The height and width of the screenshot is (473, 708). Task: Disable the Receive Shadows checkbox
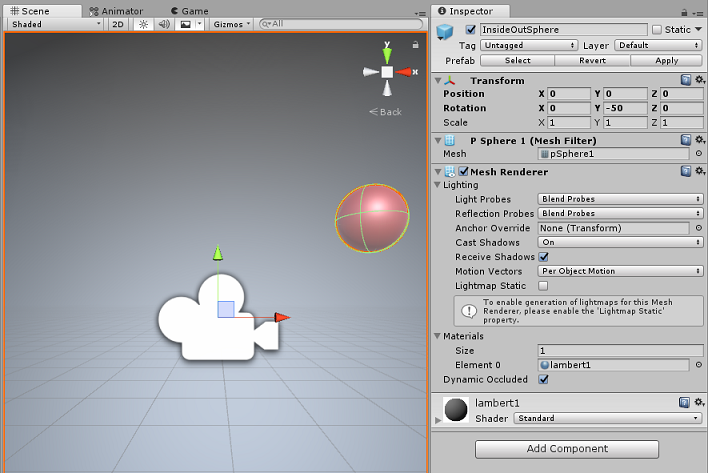[544, 257]
